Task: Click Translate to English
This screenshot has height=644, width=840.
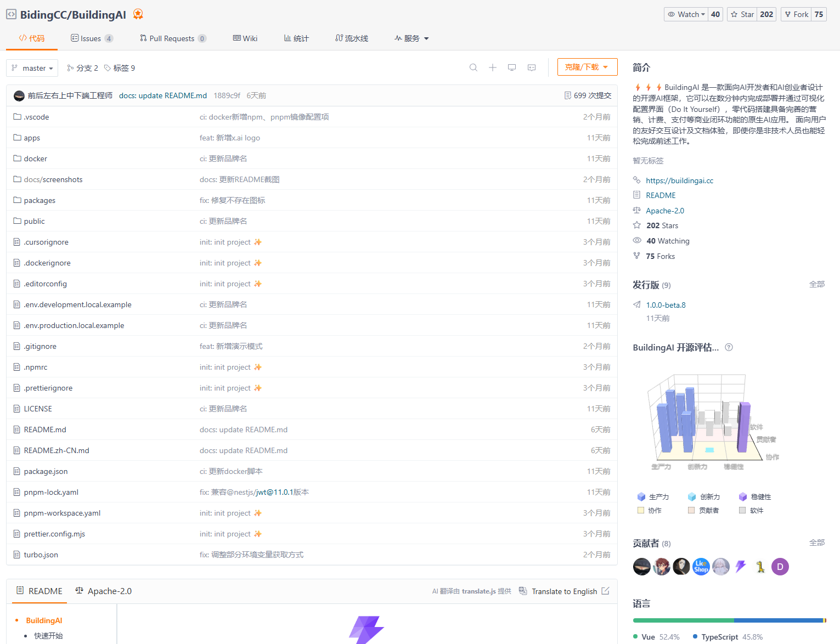Action: click(564, 591)
